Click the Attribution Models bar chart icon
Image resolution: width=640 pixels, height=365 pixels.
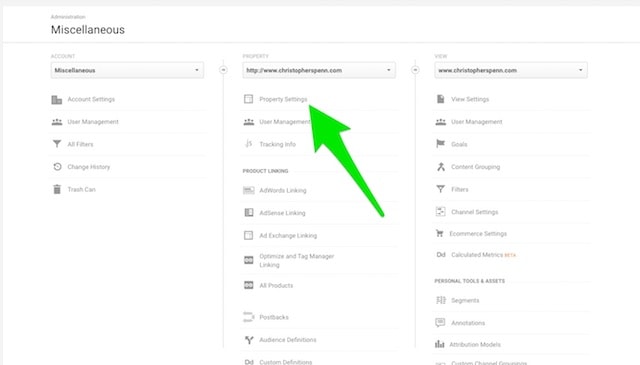pyautogui.click(x=440, y=344)
